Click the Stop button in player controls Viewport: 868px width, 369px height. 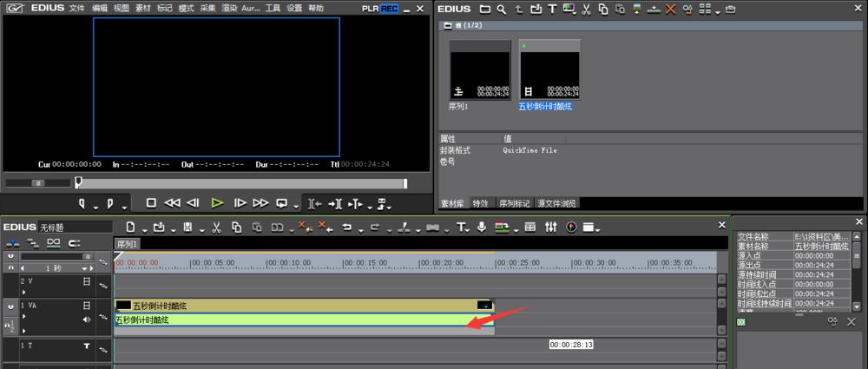151,203
